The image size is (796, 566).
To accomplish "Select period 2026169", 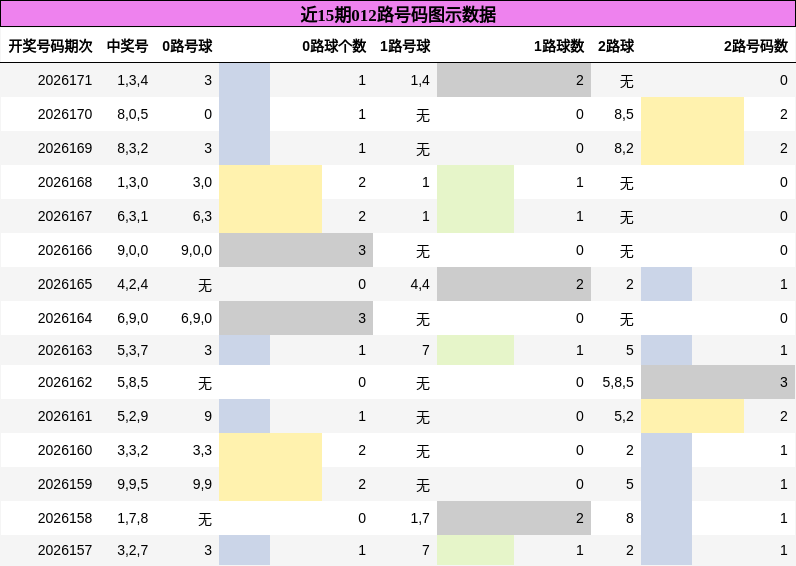I will tap(65, 148).
